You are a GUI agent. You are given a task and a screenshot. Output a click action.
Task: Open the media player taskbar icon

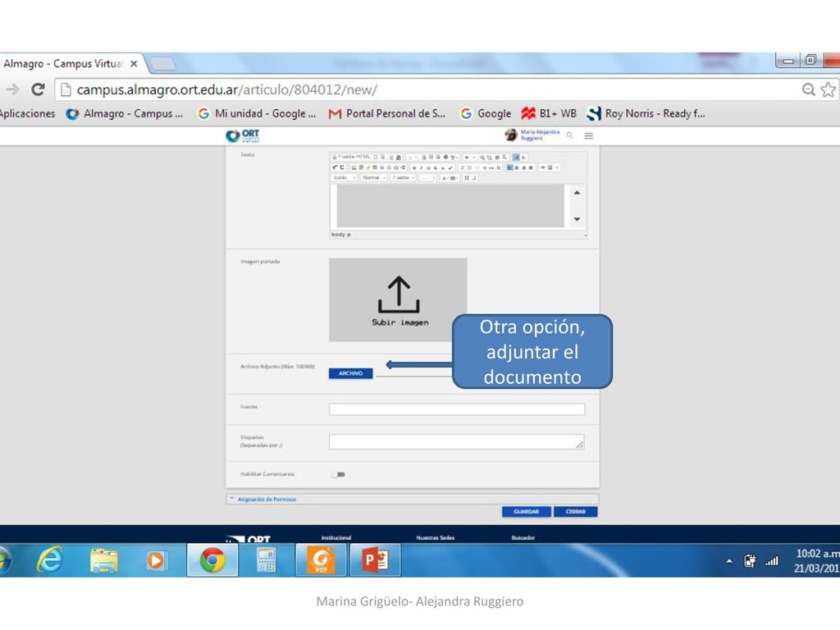pyautogui.click(x=155, y=560)
